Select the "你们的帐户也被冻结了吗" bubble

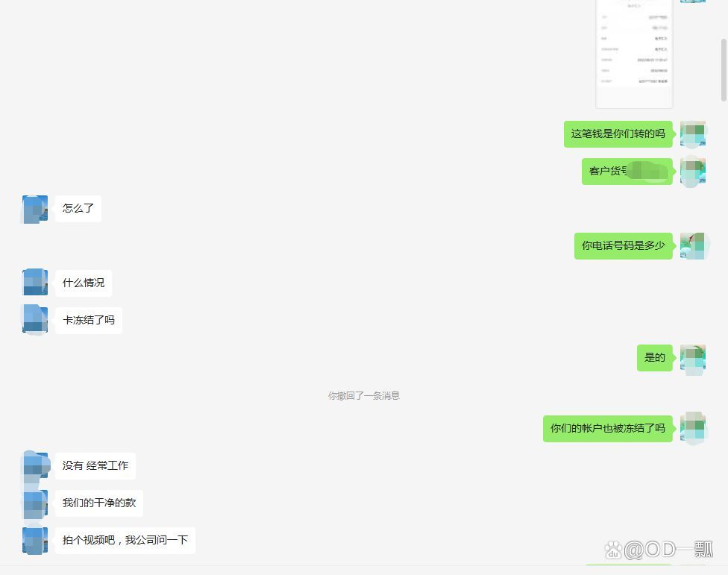tap(608, 429)
